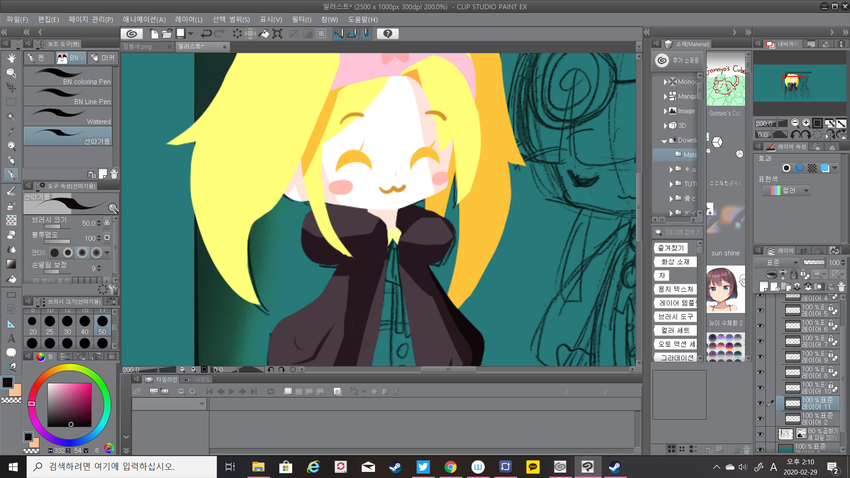Adjust the 불투명도 opacity slider
The height and width of the screenshot is (478, 850).
pos(56,242)
